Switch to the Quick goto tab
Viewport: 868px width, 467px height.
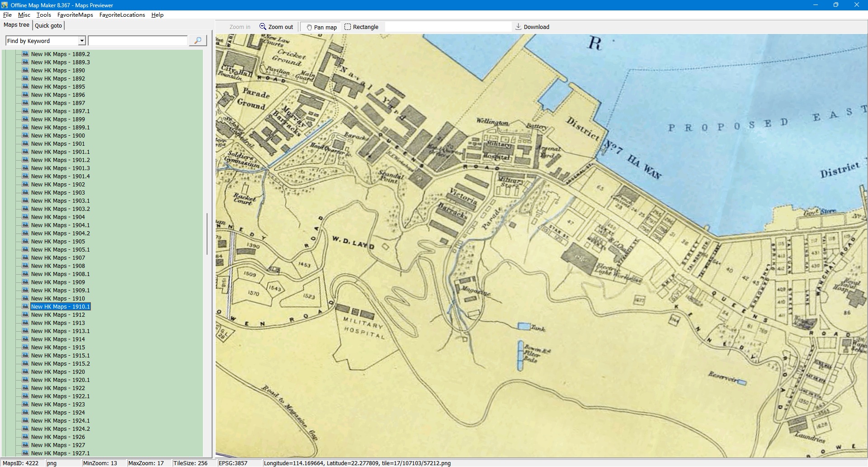pos(48,25)
